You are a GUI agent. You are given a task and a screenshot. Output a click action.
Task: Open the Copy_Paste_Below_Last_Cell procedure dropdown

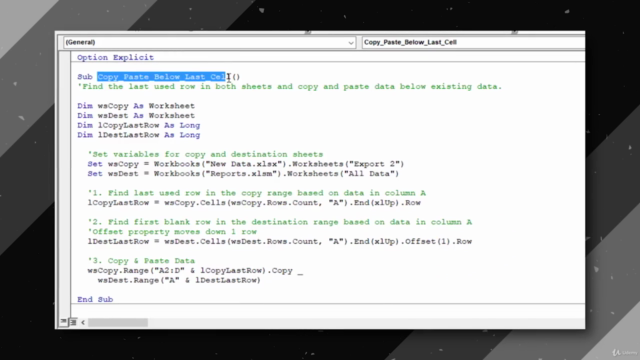pos(473,42)
